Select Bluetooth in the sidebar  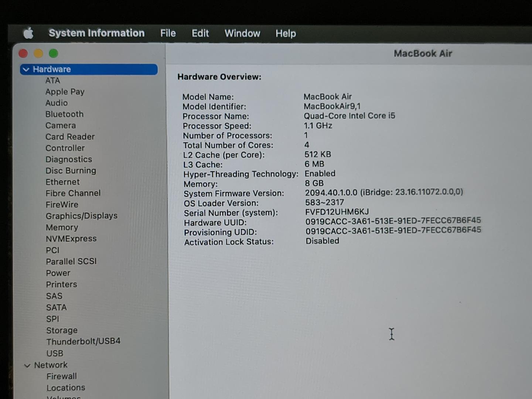coord(64,114)
